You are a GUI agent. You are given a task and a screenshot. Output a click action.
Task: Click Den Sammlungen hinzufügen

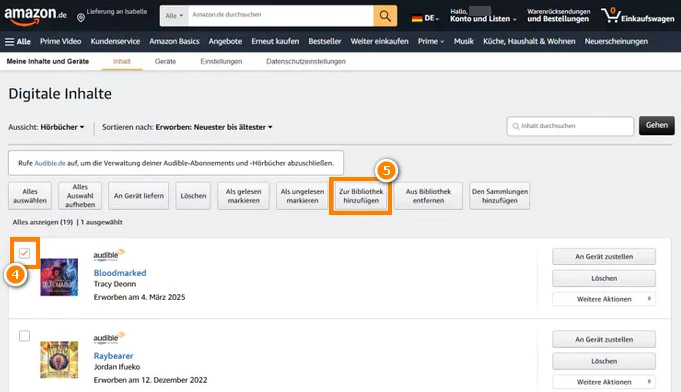499,196
